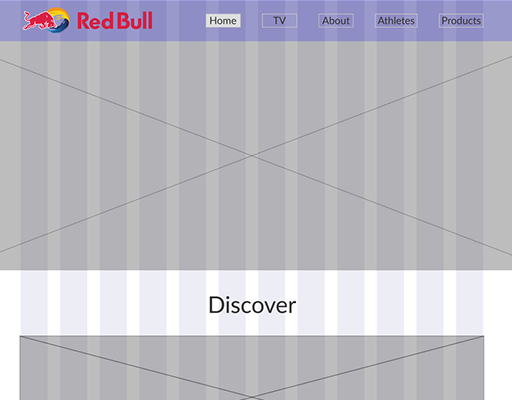Image resolution: width=512 pixels, height=400 pixels.
Task: Select the Athletes navigation item
Action: (x=396, y=21)
